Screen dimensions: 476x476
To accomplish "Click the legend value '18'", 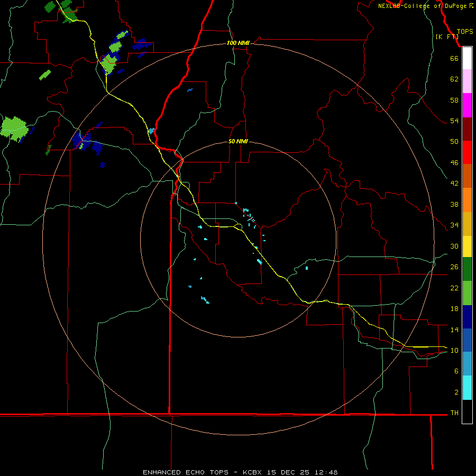I will pyautogui.click(x=454, y=309).
